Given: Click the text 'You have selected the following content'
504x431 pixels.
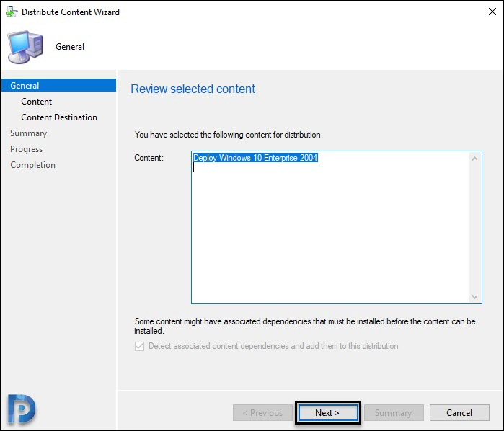Looking at the screenshot, I should pos(228,135).
